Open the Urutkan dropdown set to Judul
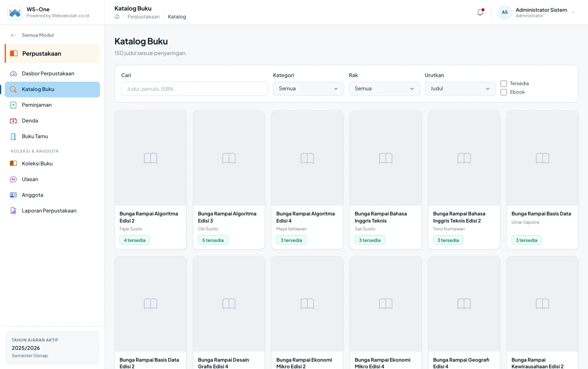 tap(460, 89)
